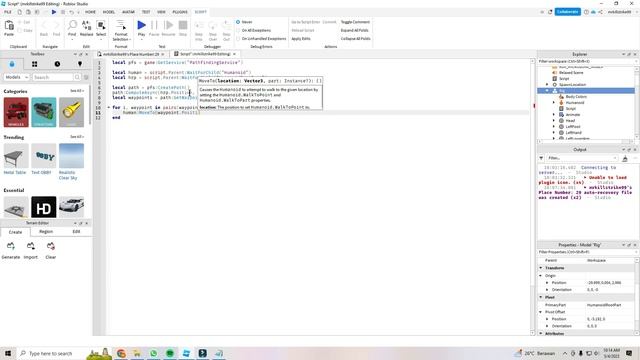Select Body Colors in Explorer
Image resolution: width=640 pixels, height=360 pixels.
click(x=576, y=97)
